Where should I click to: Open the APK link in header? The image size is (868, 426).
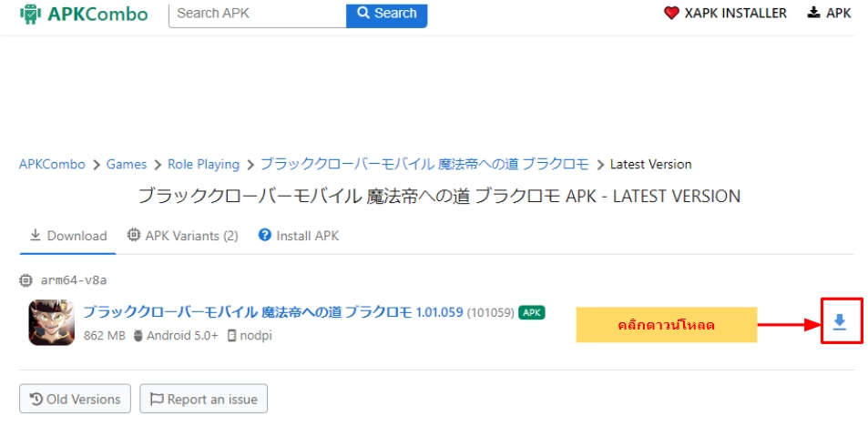tap(829, 14)
